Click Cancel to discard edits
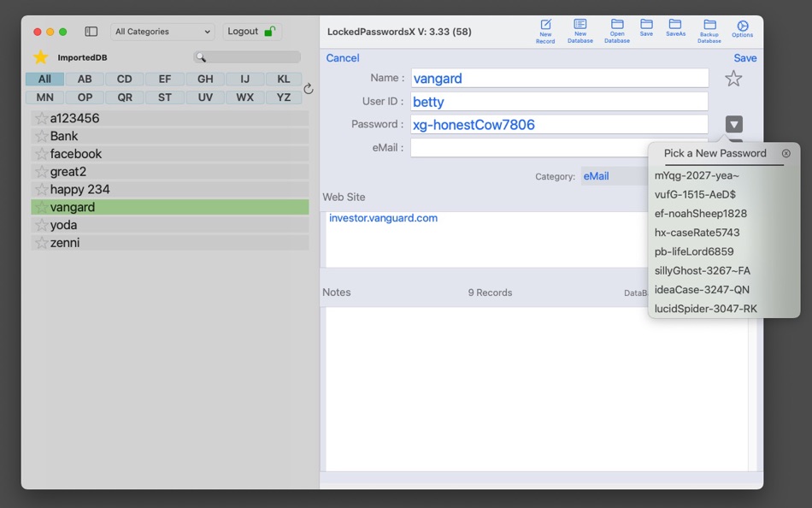 [x=342, y=58]
